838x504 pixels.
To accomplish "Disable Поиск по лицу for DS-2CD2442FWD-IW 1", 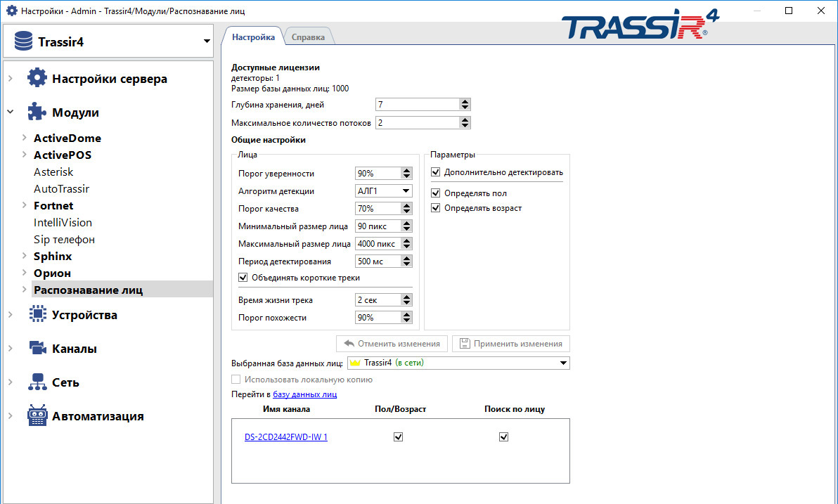I will point(503,437).
